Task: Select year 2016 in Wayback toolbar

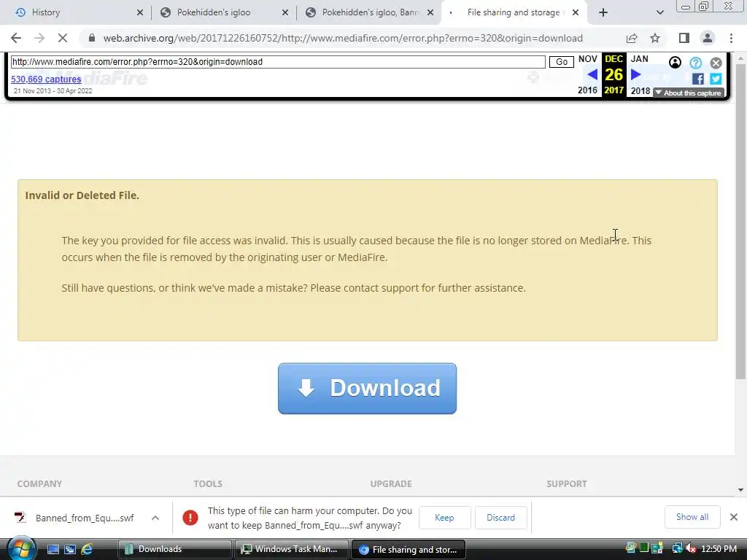Action: (587, 90)
